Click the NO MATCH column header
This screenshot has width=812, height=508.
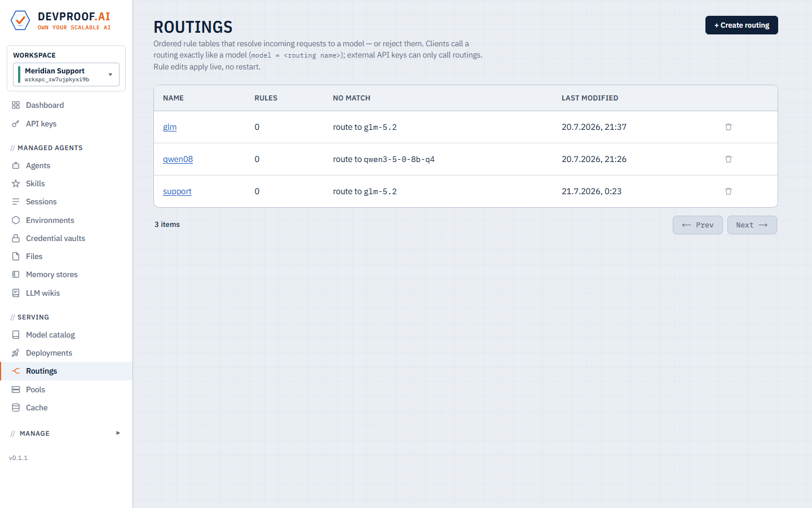tap(351, 98)
